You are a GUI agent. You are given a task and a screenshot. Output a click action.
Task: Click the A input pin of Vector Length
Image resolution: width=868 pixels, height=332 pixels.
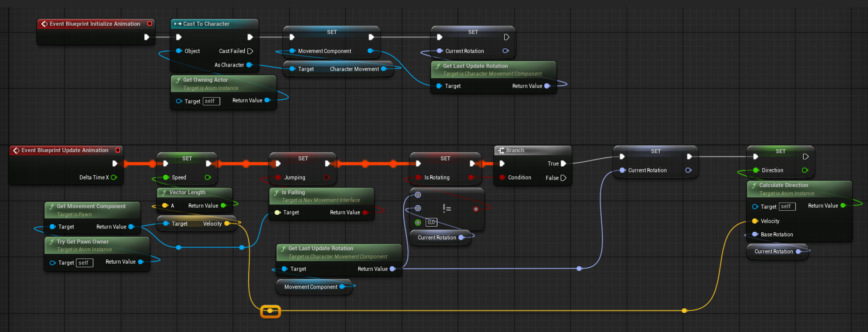tap(165, 206)
